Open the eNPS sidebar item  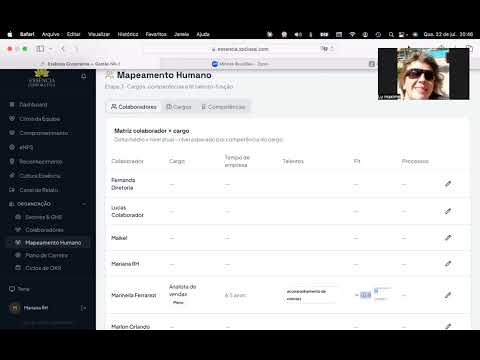(x=21, y=147)
